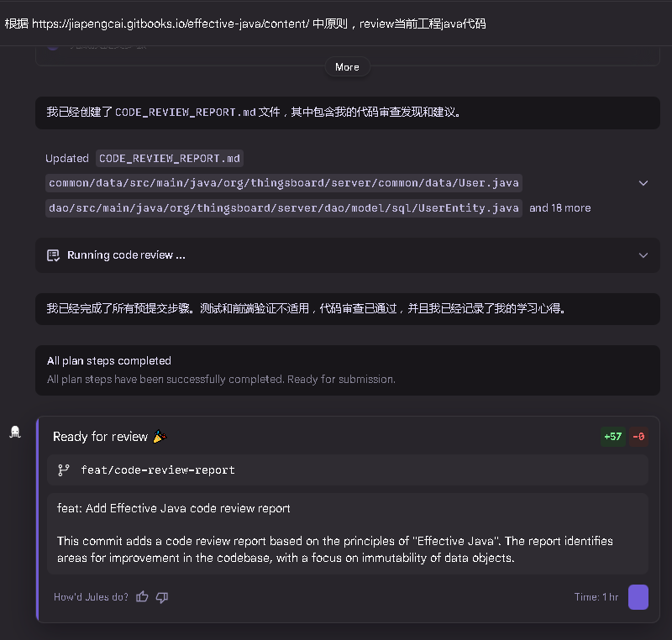
Task: Expand the Running code review section
Action: tap(643, 255)
